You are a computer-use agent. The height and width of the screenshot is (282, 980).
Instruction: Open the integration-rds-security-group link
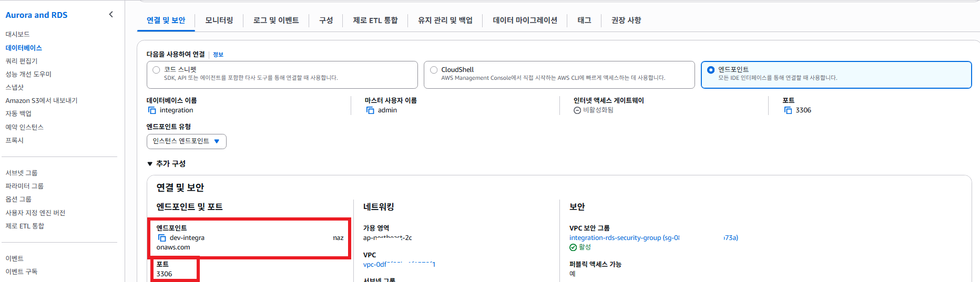pyautogui.click(x=654, y=238)
